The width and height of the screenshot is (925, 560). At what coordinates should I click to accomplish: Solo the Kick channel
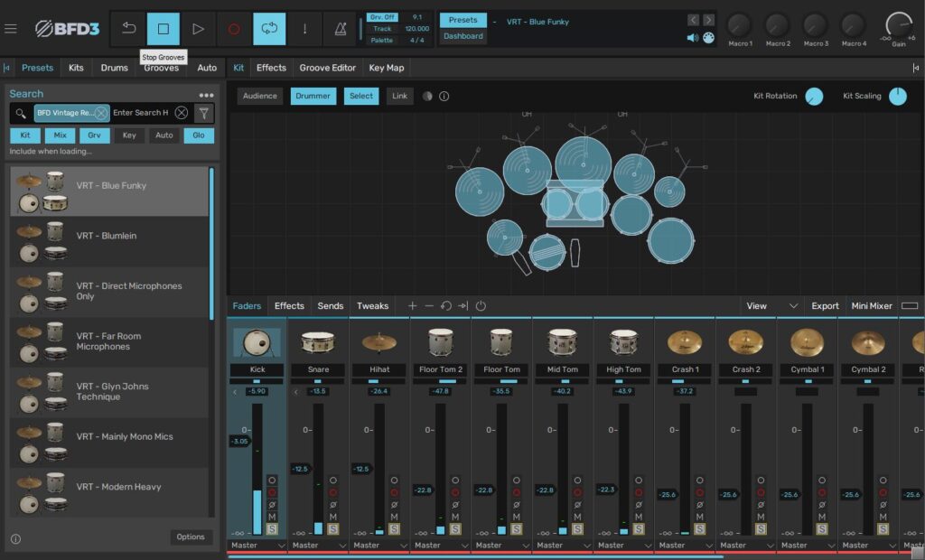click(x=272, y=529)
